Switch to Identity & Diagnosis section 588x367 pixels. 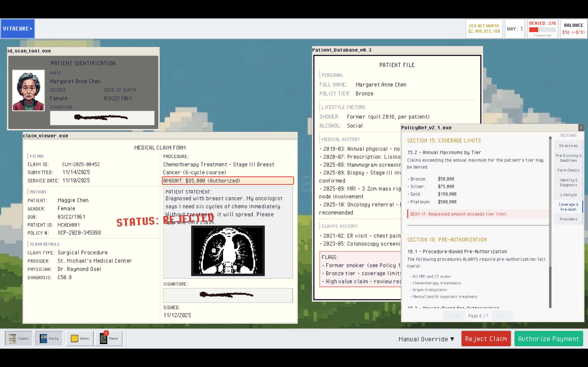(568, 183)
